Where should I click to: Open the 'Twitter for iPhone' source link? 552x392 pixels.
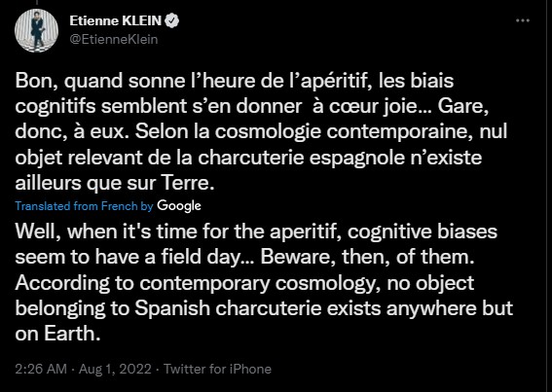pos(217,369)
